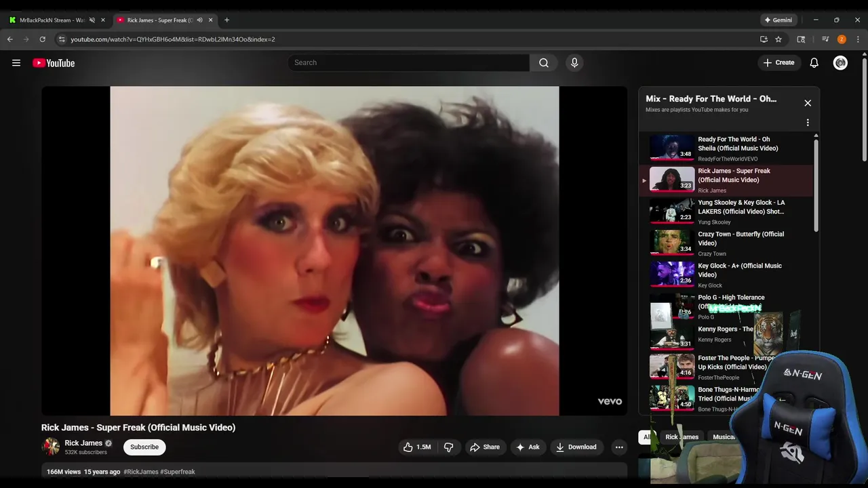Mute the Rick James tab audio
Screen dimensions: 868x488
coord(199,20)
